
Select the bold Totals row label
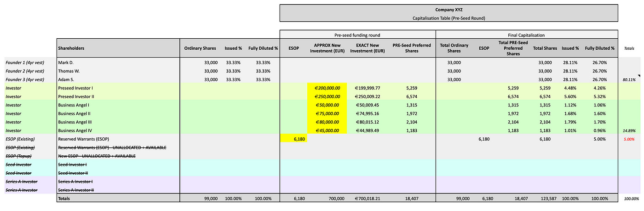coord(64,199)
